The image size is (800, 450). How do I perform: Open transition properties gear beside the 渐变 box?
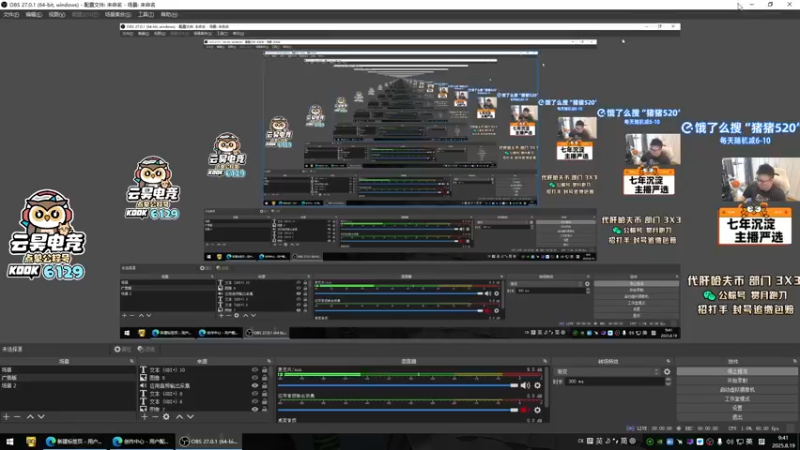pyautogui.click(x=667, y=371)
